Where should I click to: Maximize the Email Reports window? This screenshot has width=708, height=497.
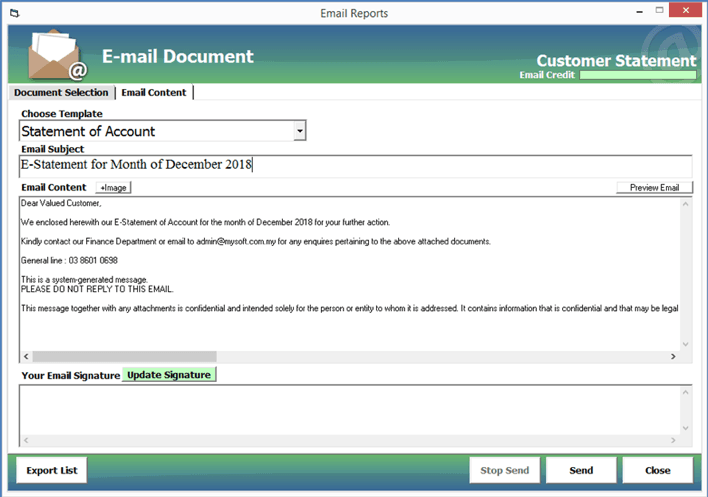click(660, 10)
